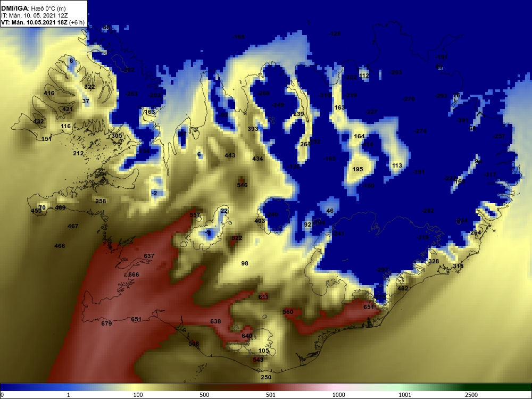This screenshot has height=399, width=532.
Task: Click the map value '638'
Action: 215,321
